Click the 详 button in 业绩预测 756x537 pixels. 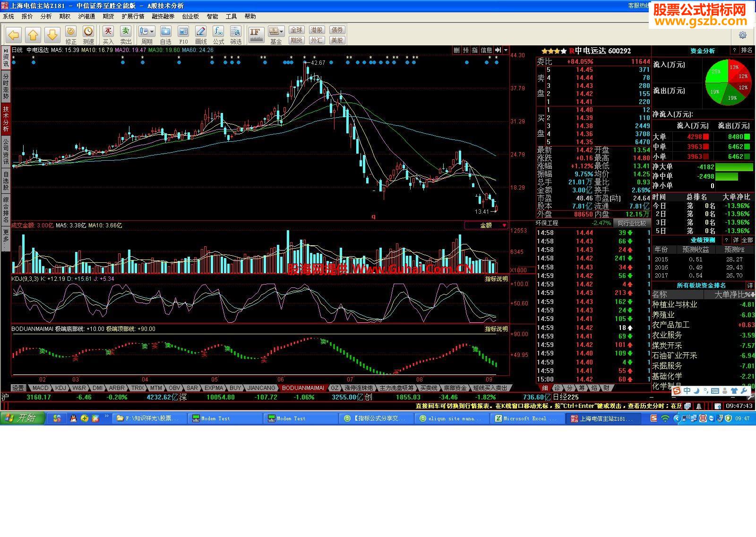coord(736,240)
